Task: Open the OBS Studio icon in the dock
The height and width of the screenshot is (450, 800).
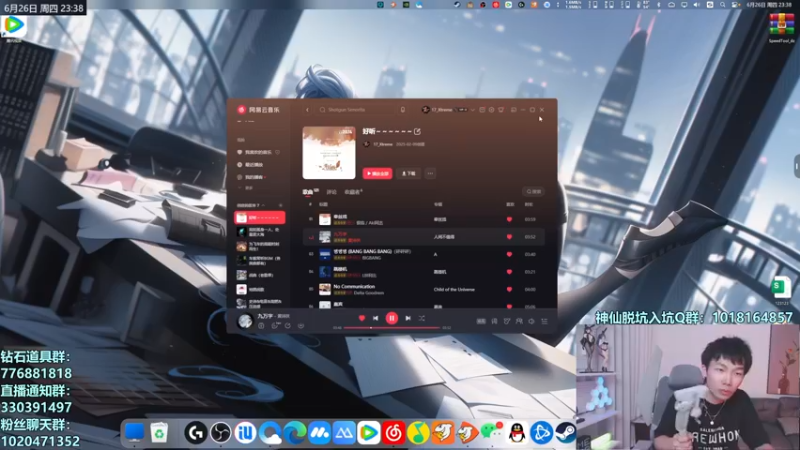Action: point(220,433)
